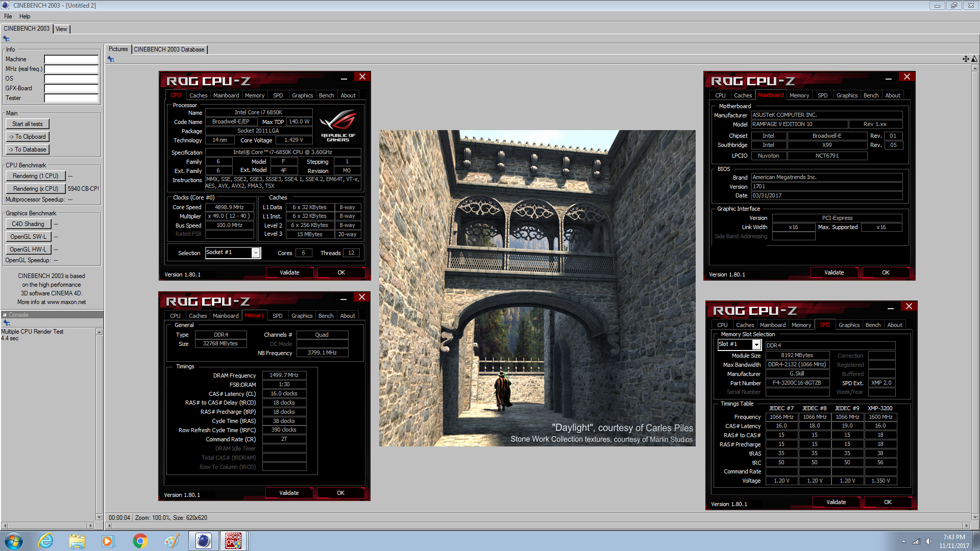Image resolution: width=980 pixels, height=551 pixels.
Task: Click OK in the Memory window
Action: click(340, 493)
